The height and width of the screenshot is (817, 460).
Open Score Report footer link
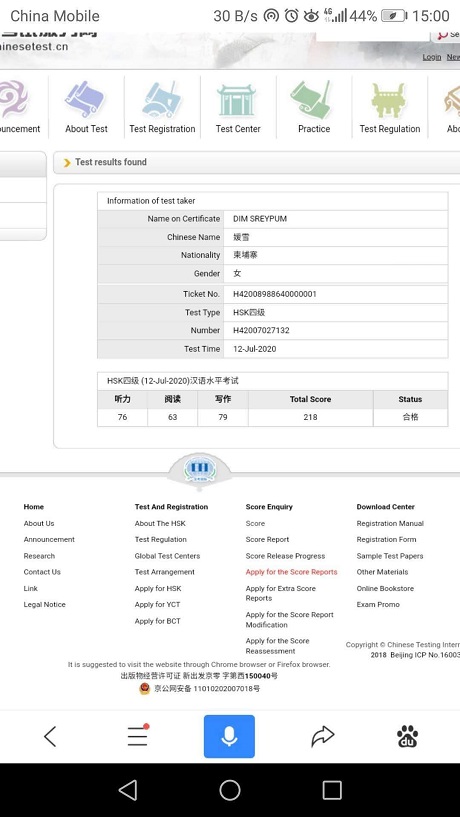click(267, 539)
